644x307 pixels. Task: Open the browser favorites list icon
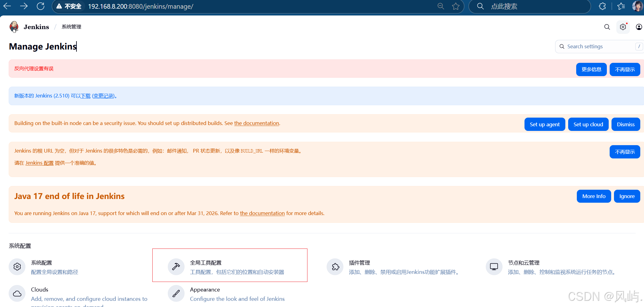[x=621, y=6]
